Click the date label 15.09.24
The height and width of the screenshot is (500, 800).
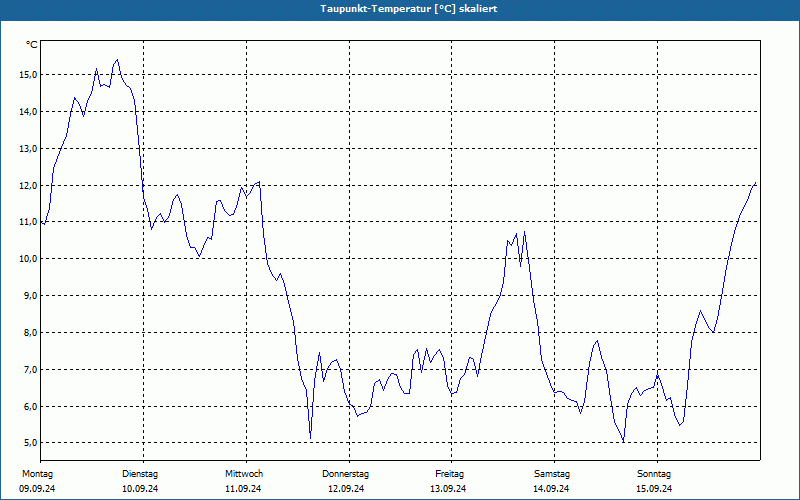654,489
